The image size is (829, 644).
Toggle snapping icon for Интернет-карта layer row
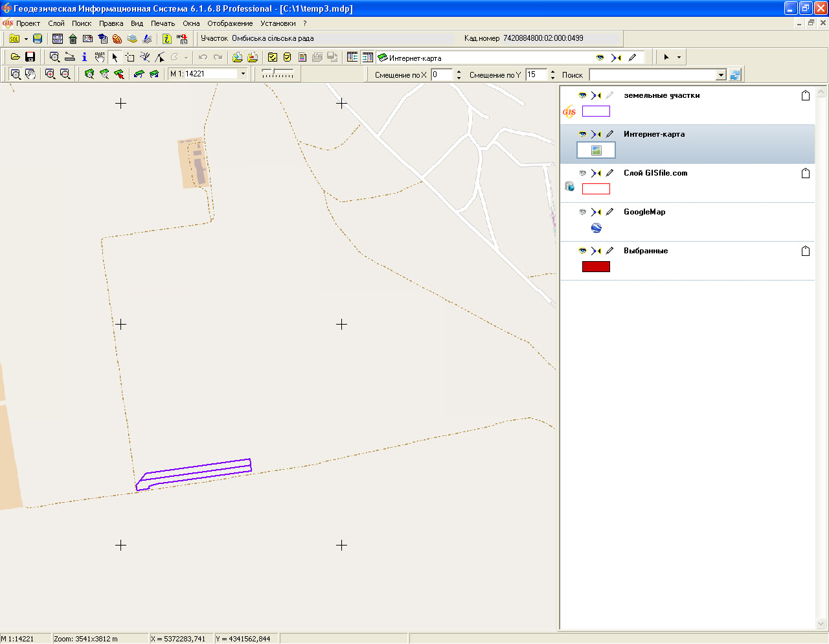pyautogui.click(x=596, y=134)
